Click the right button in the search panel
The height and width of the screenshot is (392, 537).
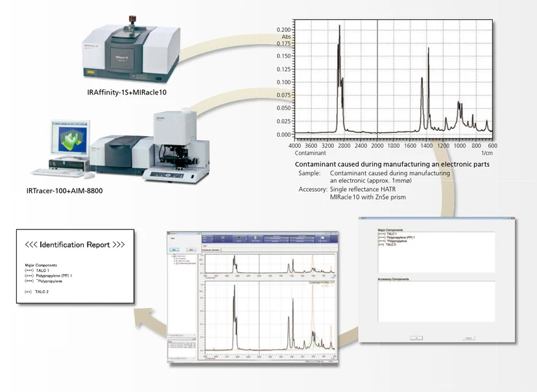point(193,248)
